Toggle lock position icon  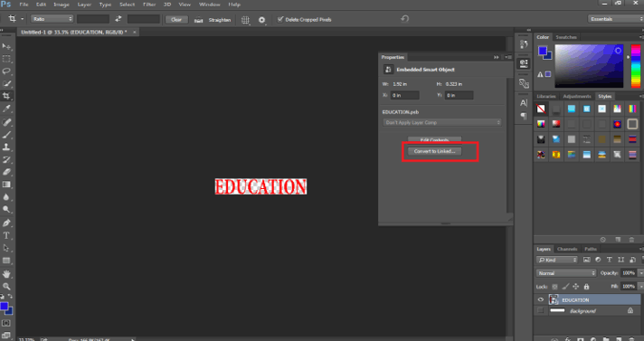coord(576,287)
